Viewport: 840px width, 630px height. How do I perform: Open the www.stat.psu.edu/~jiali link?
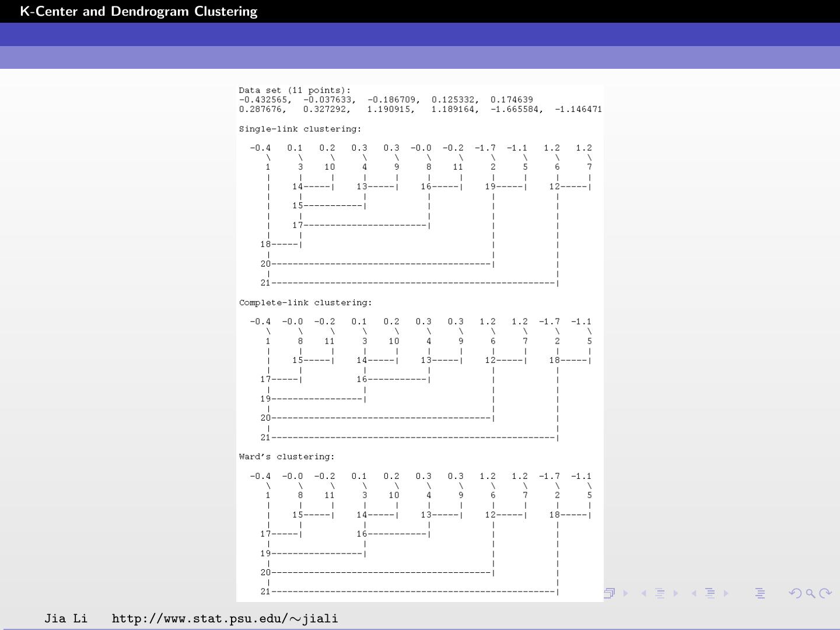225,618
